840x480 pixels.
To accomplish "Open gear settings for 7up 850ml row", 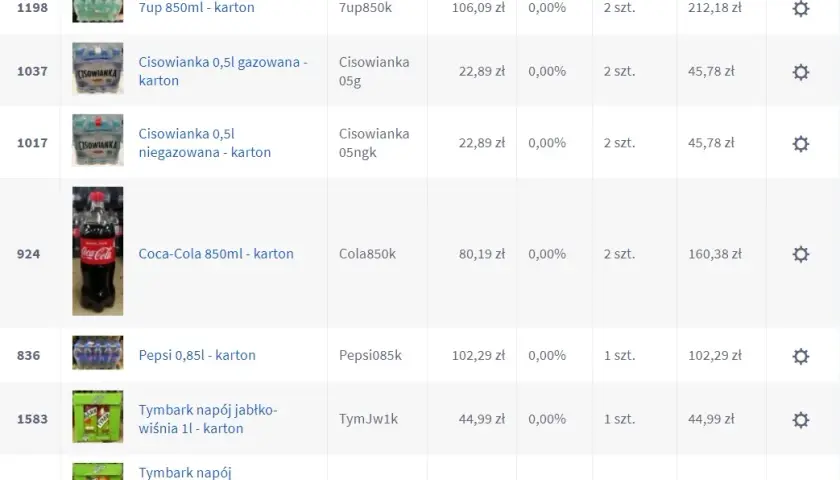I will [800, 8].
